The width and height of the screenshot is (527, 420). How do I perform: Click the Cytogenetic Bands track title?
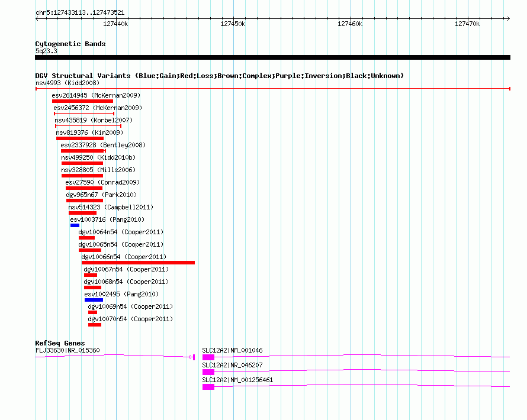70,44
